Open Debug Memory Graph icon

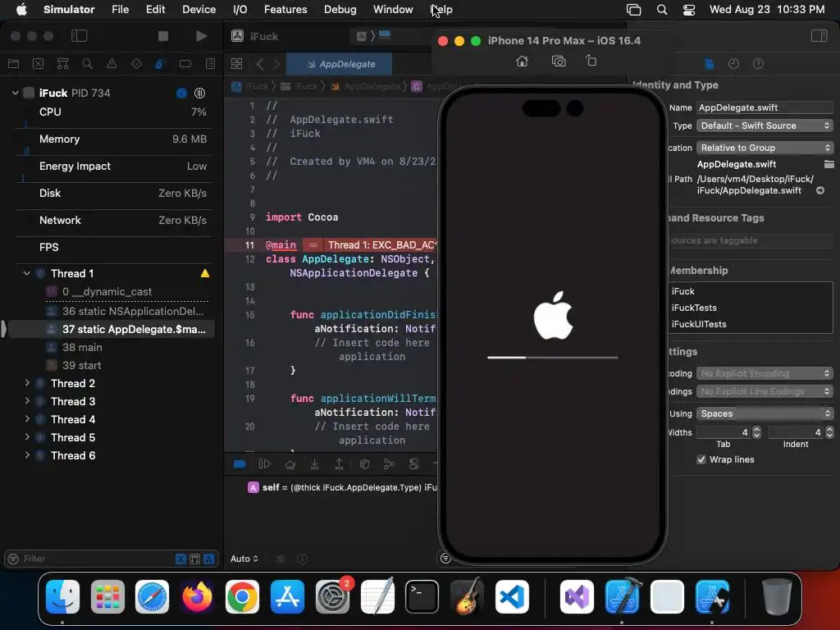(x=389, y=464)
